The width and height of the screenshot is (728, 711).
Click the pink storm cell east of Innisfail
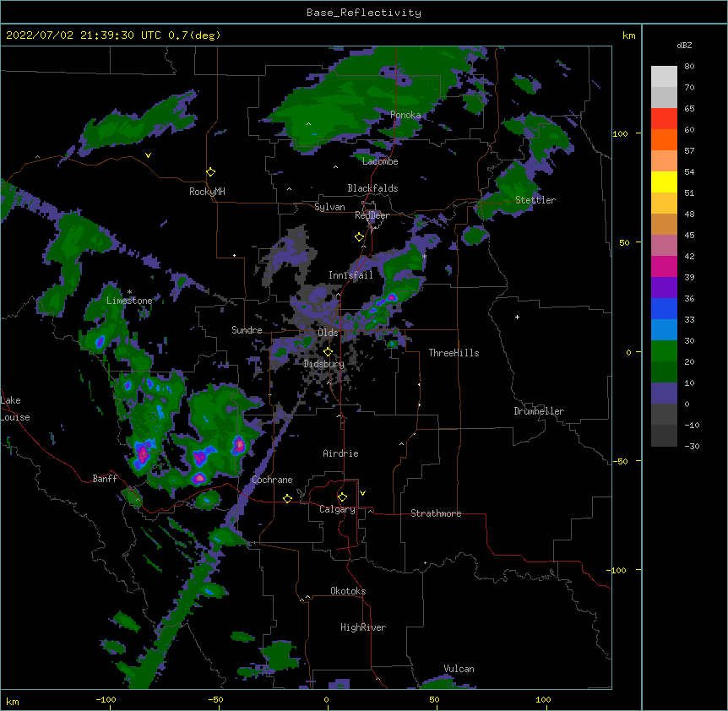(392, 297)
